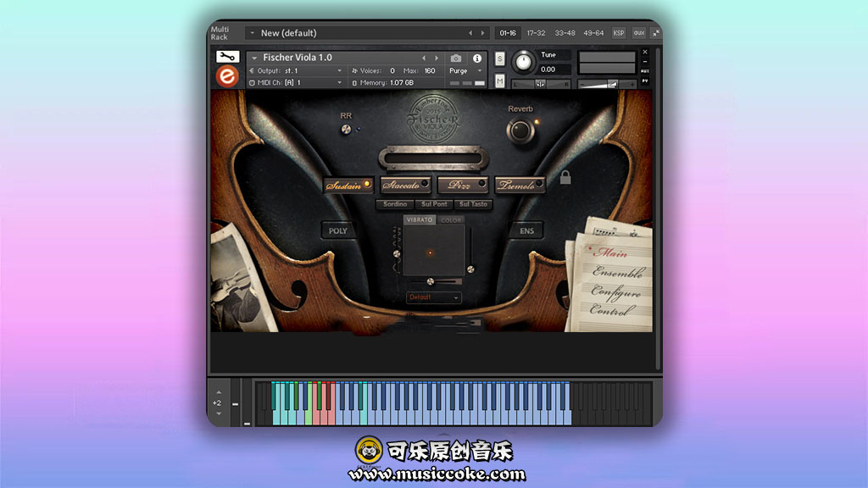Viewport: 868px width, 488px height.
Task: Click the Reverb enable LED
Action: pyautogui.click(x=537, y=122)
